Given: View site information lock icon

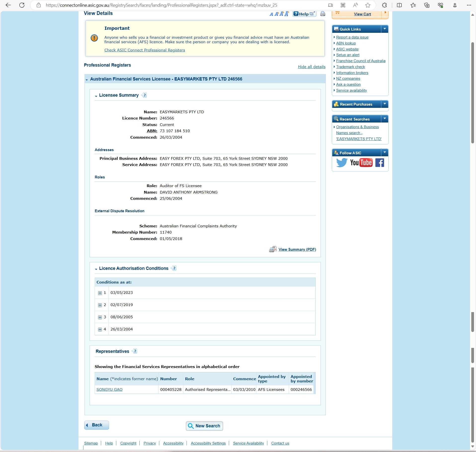Looking at the screenshot, I should tap(39, 5).
